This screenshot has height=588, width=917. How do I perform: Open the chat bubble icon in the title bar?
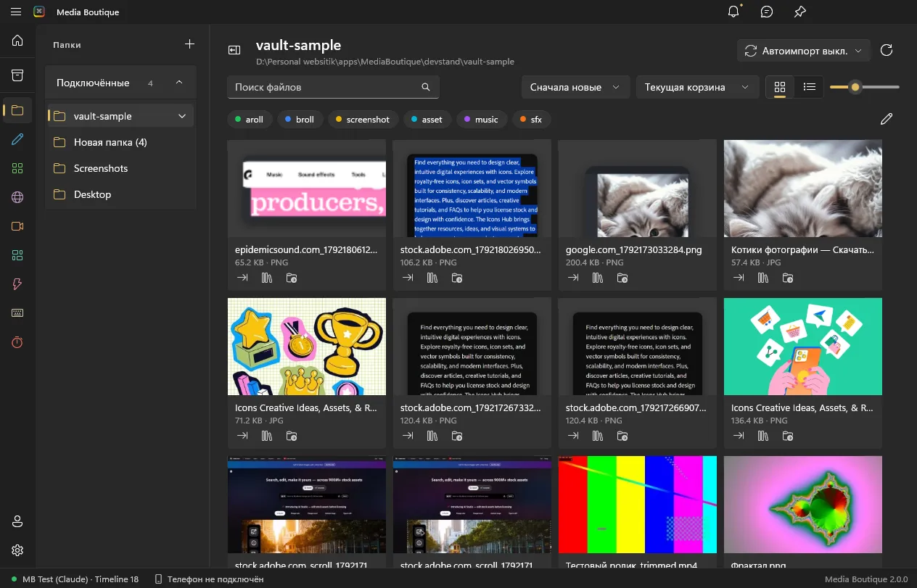(x=767, y=12)
